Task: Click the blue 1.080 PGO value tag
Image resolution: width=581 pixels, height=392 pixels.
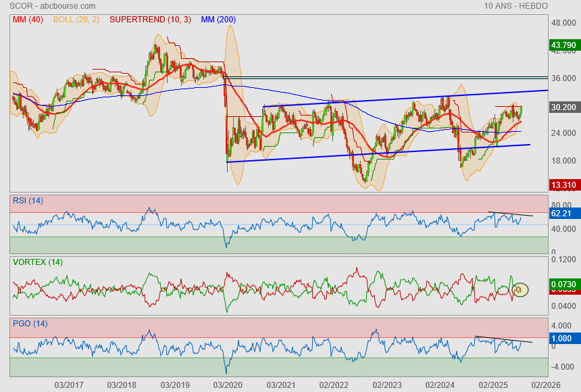Action: [x=562, y=338]
